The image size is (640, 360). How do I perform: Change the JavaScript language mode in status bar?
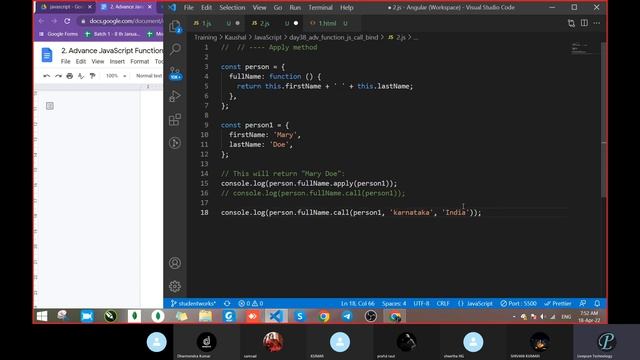coord(480,303)
